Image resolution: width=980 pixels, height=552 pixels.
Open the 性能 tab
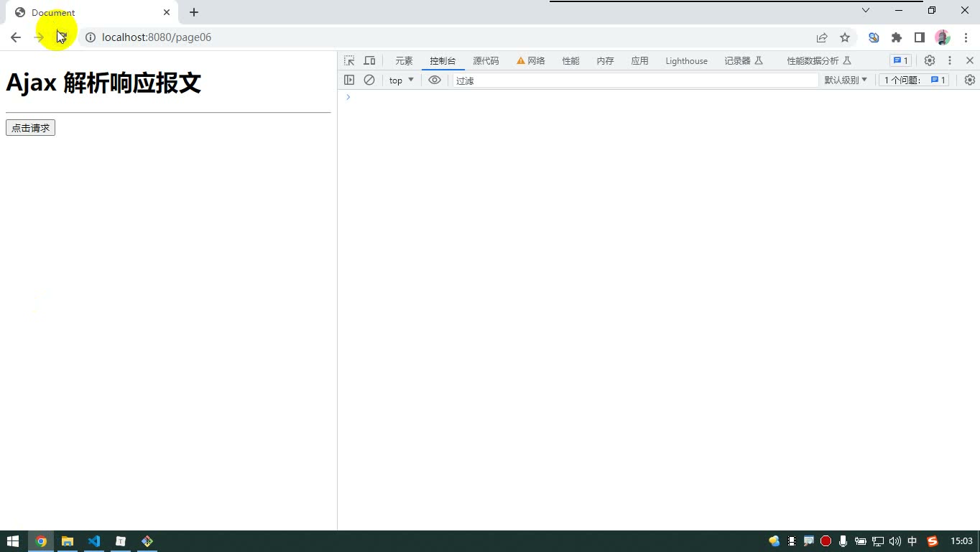pos(570,61)
